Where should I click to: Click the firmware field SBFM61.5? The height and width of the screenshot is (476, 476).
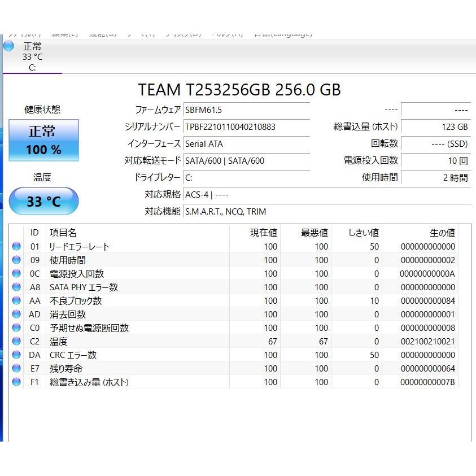247,110
